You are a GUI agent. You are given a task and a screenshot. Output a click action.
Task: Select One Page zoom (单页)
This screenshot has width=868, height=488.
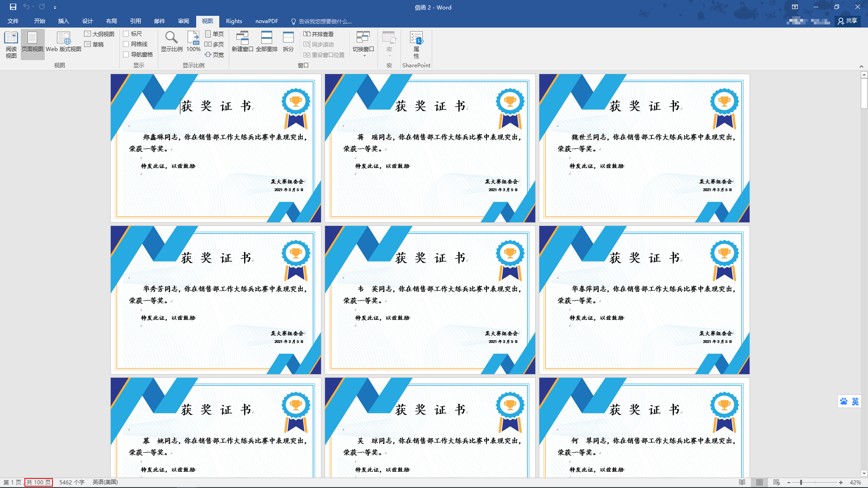214,34
